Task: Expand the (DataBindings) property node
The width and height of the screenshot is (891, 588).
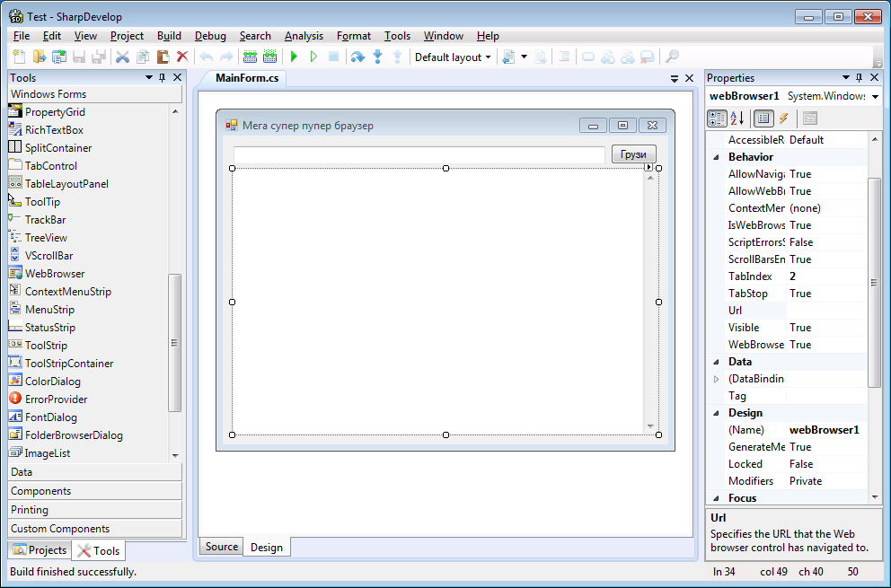Action: click(717, 379)
